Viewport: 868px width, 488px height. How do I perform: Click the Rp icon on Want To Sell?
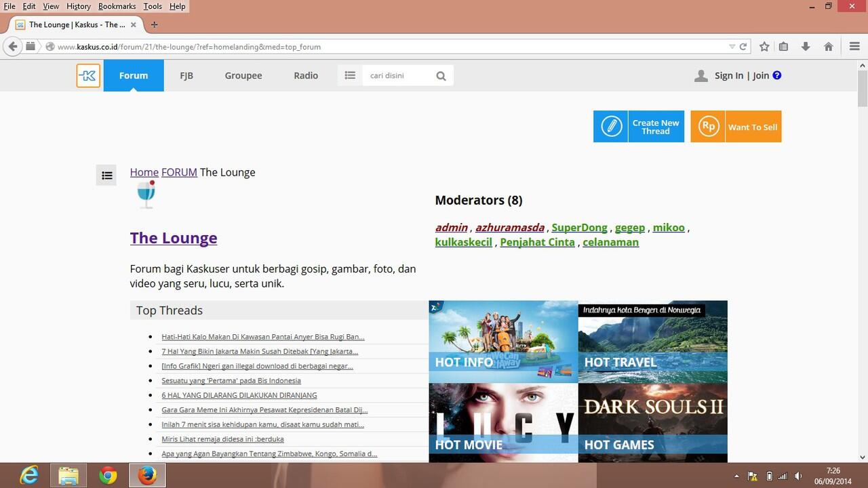pyautogui.click(x=708, y=127)
